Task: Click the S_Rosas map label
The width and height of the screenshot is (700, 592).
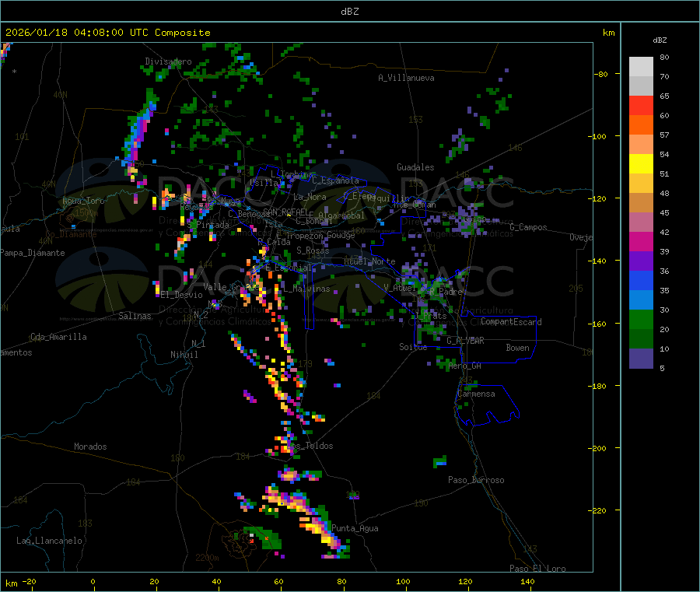Action: (313, 251)
